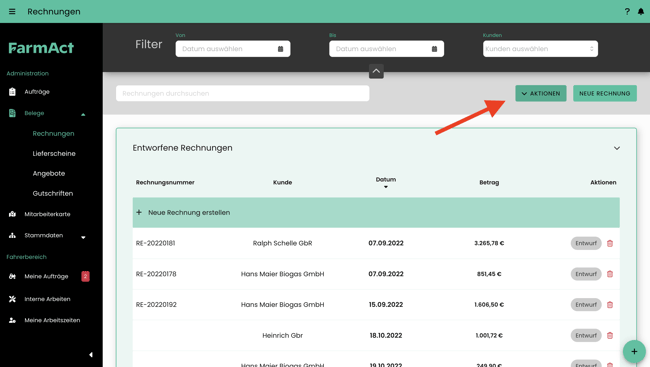The width and height of the screenshot is (650, 367).
Task: Go to Mitarbeiterkarte menu item
Action: tap(47, 214)
